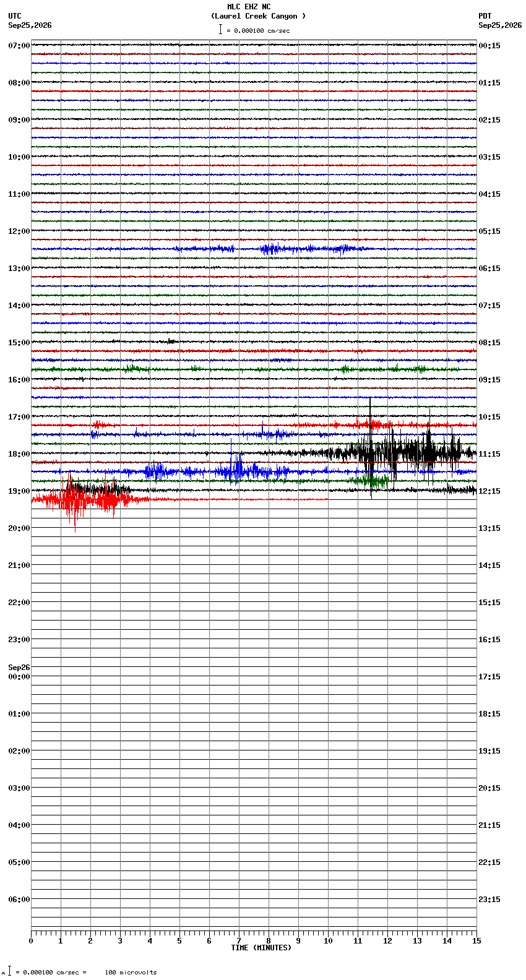Click the Sep26 date change label

19,668
